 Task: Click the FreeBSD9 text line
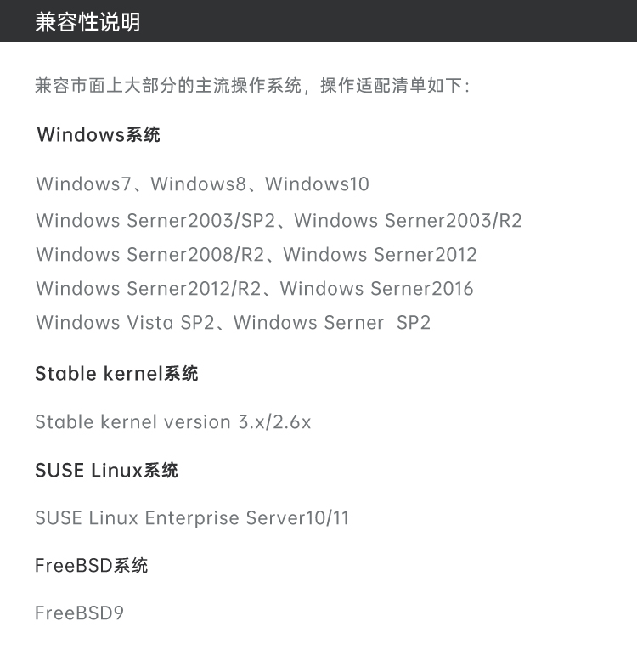(x=80, y=613)
